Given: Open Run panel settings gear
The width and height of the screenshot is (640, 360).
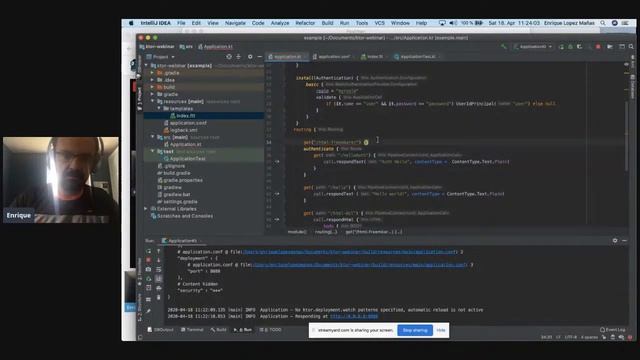Looking at the screenshot, I should (x=615, y=241).
